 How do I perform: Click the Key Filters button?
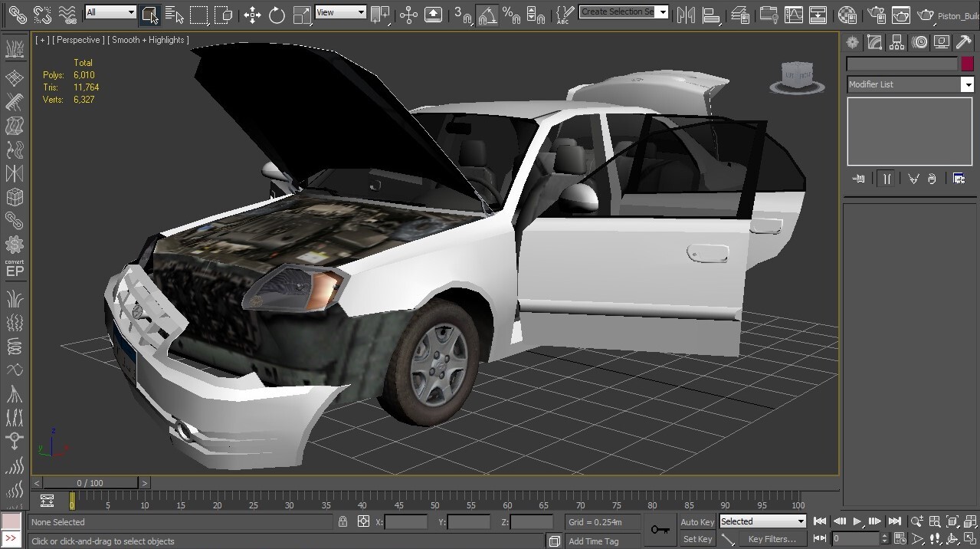point(772,539)
